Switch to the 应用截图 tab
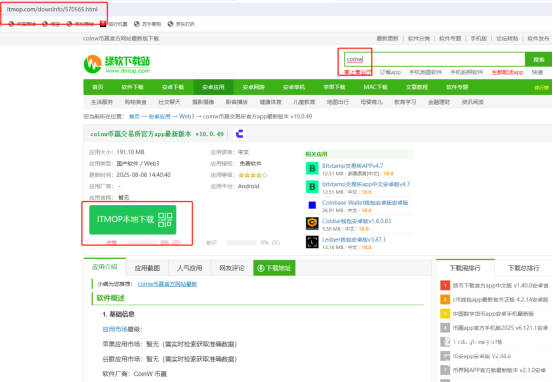 pos(147,268)
